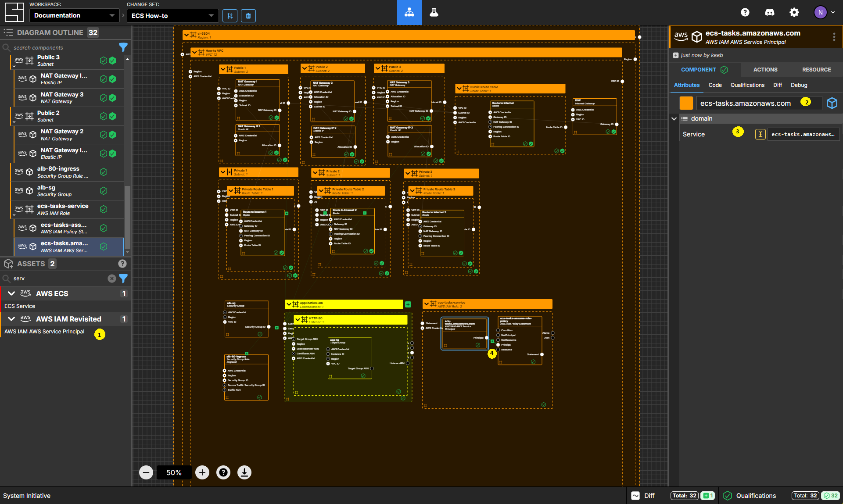Open the ECS How-to change set dropdown
Viewport: 843px width, 504px height.
coord(173,16)
